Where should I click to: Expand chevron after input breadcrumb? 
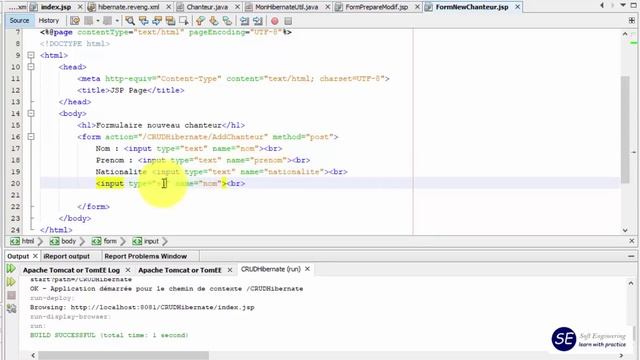pyautogui.click(x=165, y=241)
